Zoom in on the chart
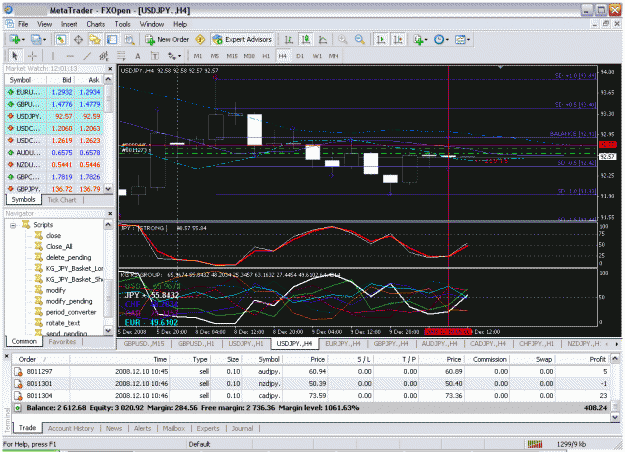Screen dimensions: 625x452 click(x=342, y=39)
